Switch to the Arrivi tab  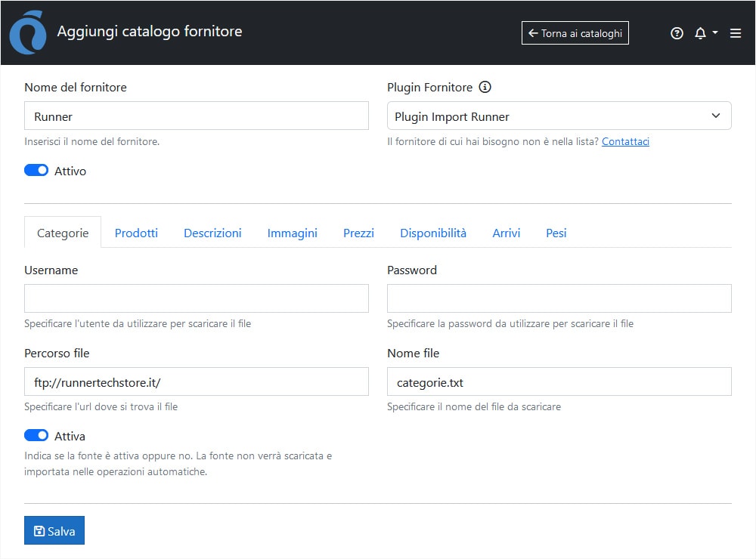(506, 233)
